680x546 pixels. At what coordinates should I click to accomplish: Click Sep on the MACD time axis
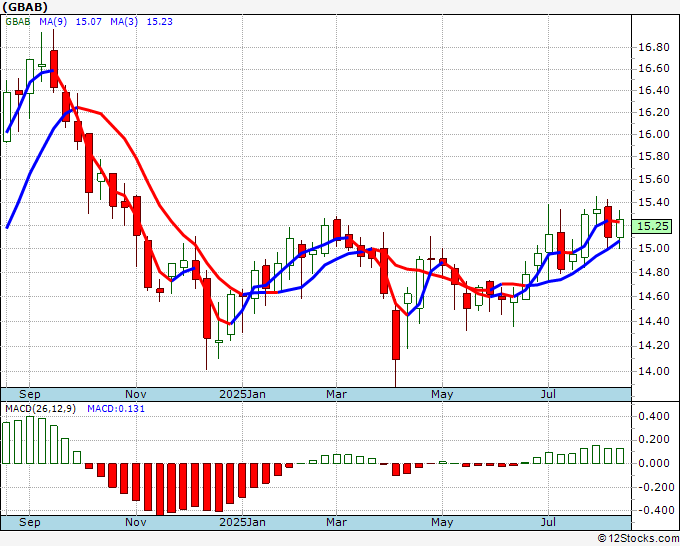tap(29, 522)
